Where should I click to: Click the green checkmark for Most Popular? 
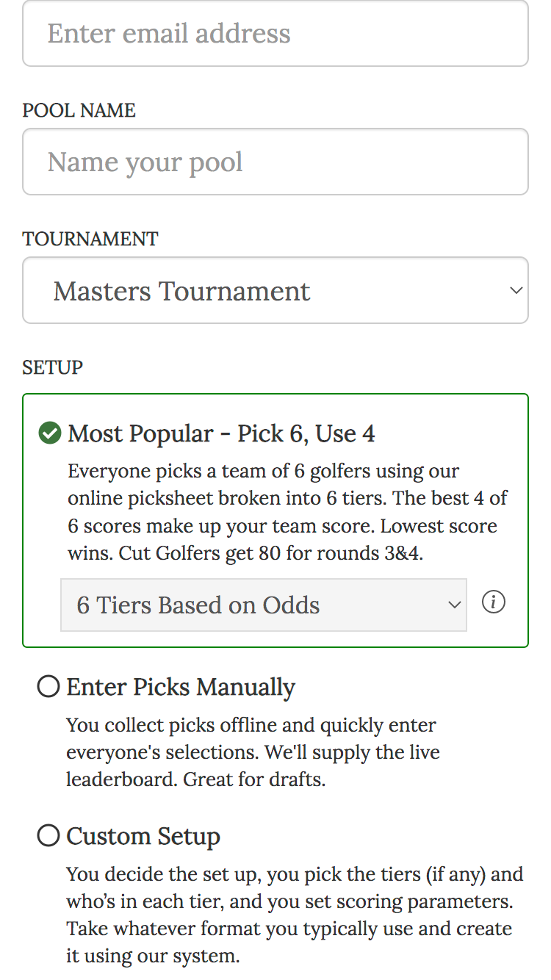tap(49, 433)
